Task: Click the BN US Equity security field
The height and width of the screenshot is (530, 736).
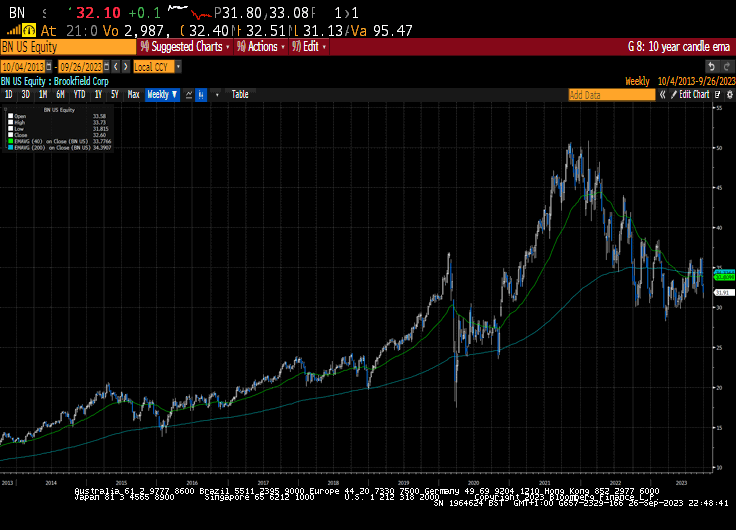Action: coord(68,47)
